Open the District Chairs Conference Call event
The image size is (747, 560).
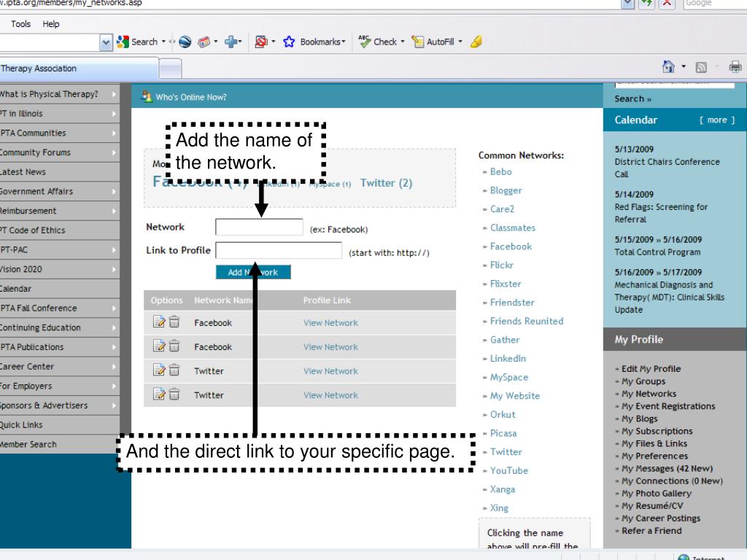pos(667,168)
